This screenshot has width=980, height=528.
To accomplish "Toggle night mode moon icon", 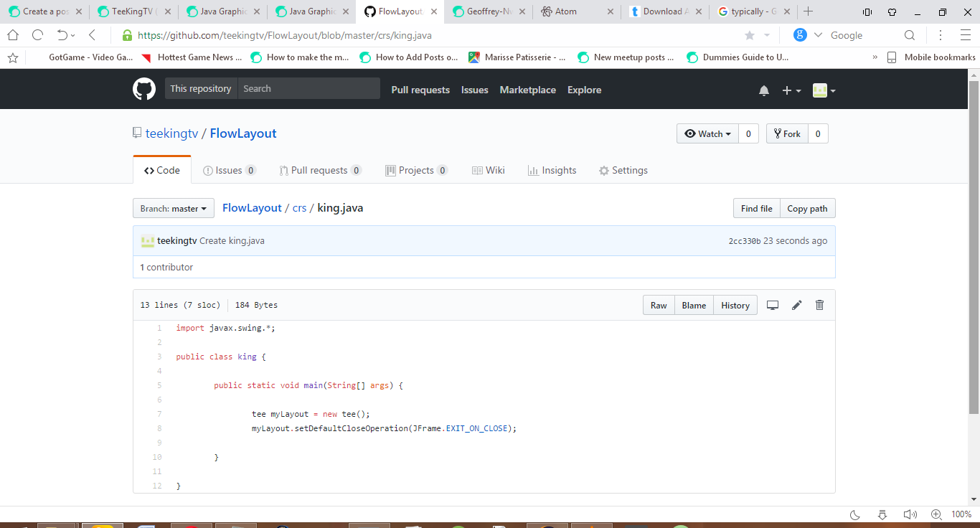I will 855,514.
